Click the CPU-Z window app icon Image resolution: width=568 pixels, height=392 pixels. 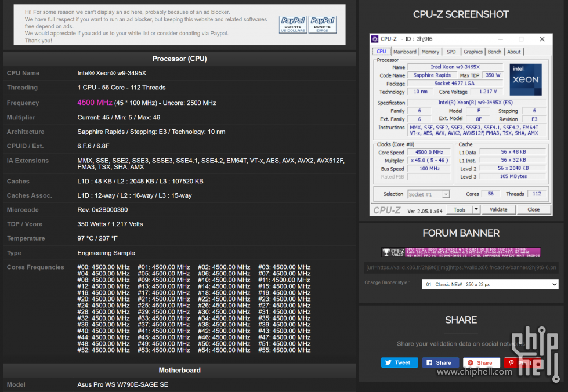375,39
